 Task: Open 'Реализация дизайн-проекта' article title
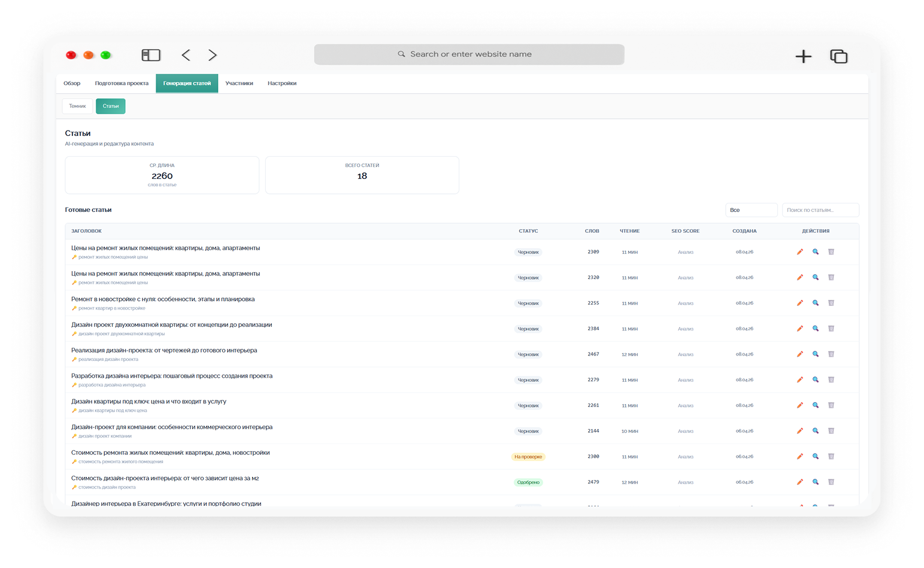pos(164,350)
